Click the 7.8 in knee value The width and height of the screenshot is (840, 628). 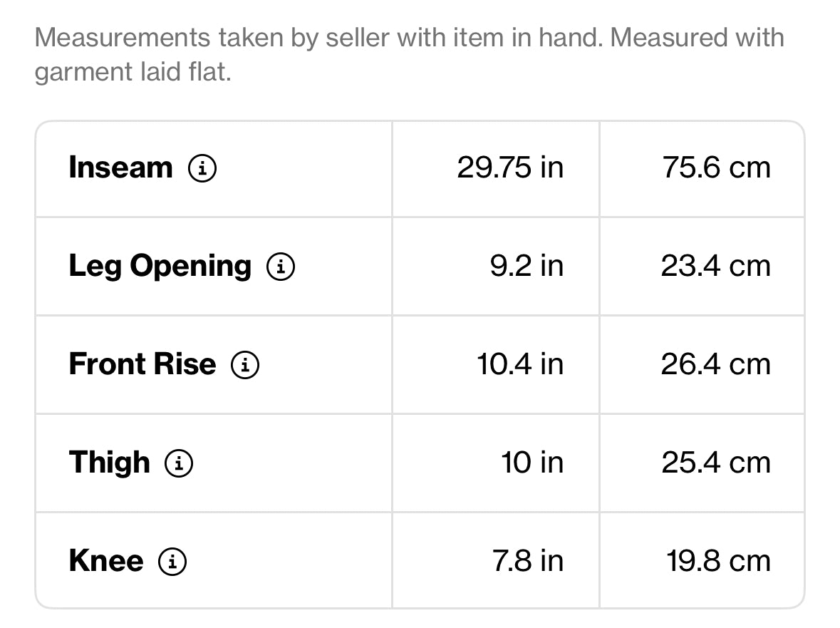click(x=528, y=561)
